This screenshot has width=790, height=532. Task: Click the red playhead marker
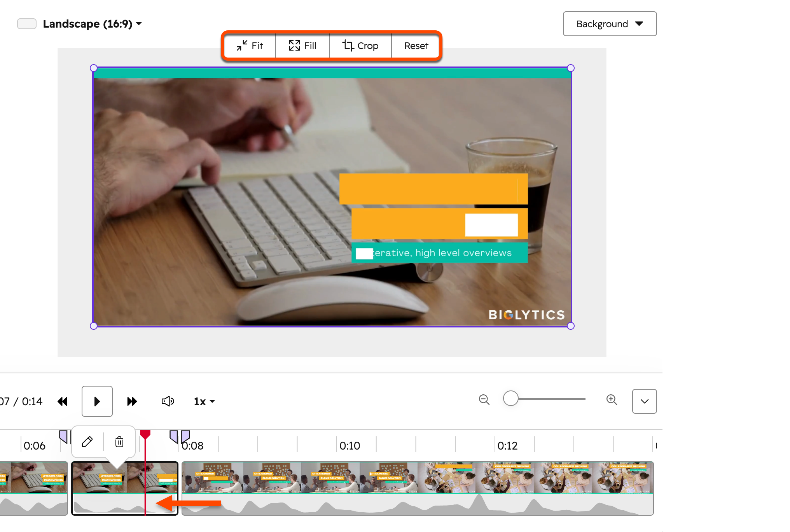pos(145,435)
